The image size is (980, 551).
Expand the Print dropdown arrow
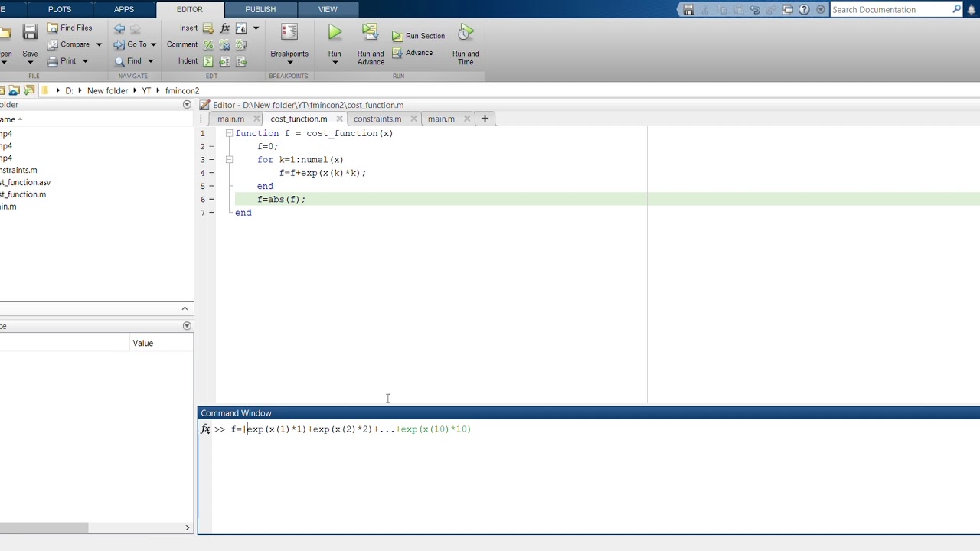85,61
